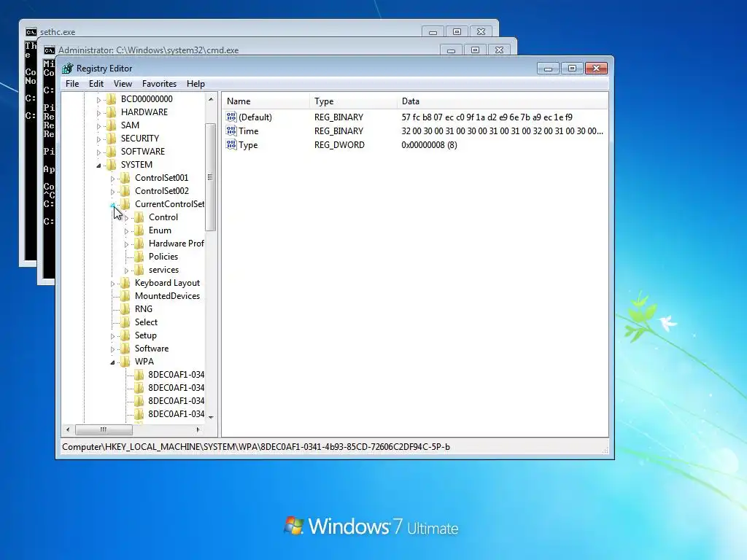Select the REG_DWORD type cell
Viewport: 747px width, 560px height.
pyautogui.click(x=339, y=145)
